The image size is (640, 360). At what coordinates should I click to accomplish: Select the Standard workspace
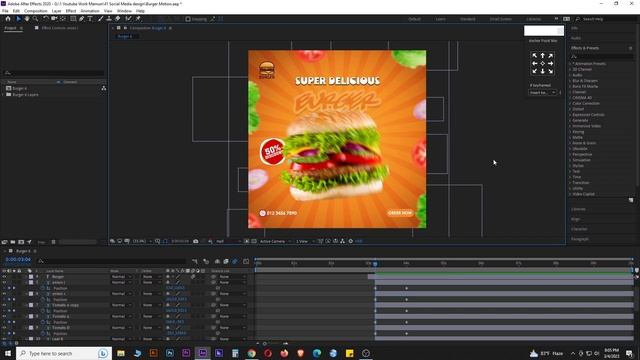(x=467, y=19)
